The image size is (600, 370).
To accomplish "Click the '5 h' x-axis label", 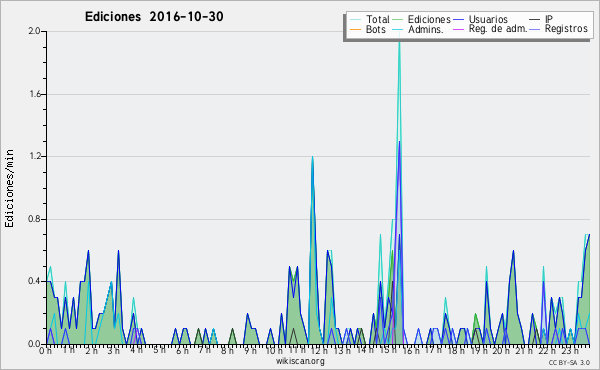I will pyautogui.click(x=159, y=350).
